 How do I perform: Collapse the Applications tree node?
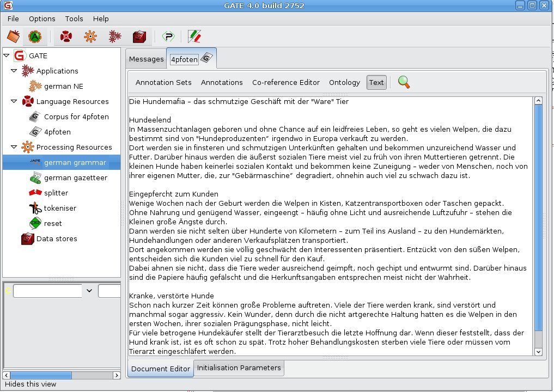14,71
